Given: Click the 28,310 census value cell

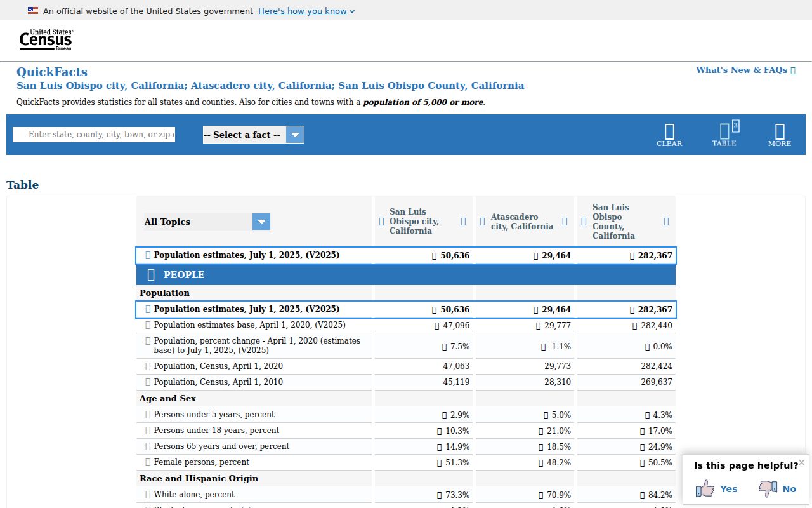Looking at the screenshot, I should (x=558, y=382).
